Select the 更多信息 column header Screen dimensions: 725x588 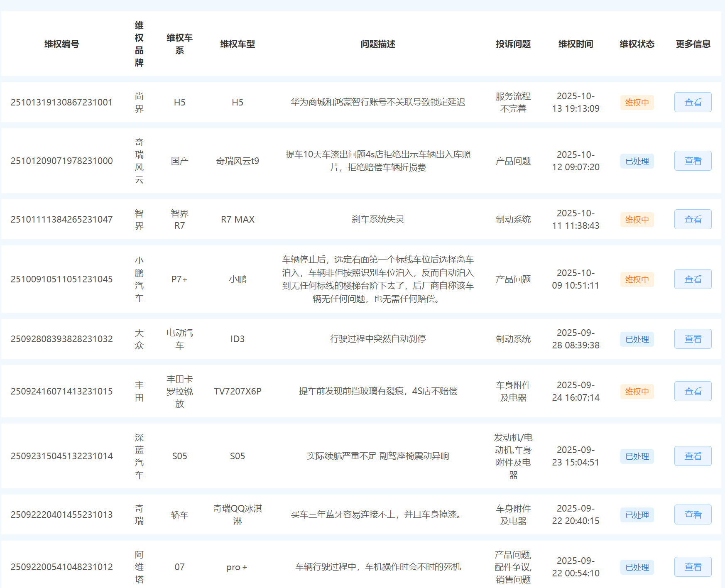click(693, 44)
